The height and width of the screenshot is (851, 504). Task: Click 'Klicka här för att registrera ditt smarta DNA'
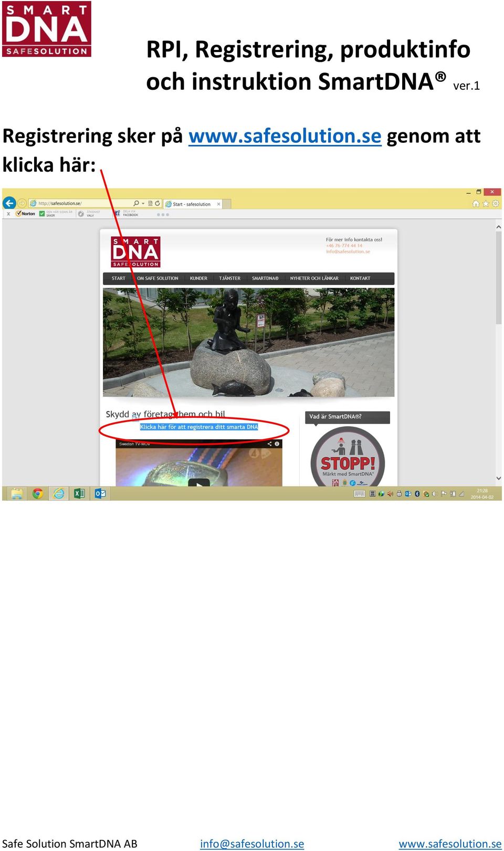coord(199,427)
